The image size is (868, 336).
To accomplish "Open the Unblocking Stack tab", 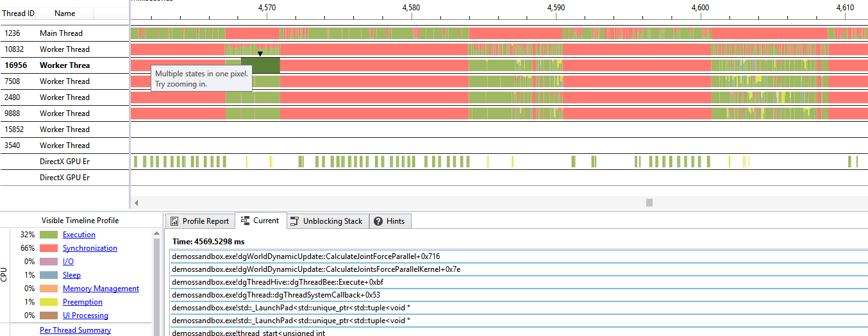I will [326, 221].
